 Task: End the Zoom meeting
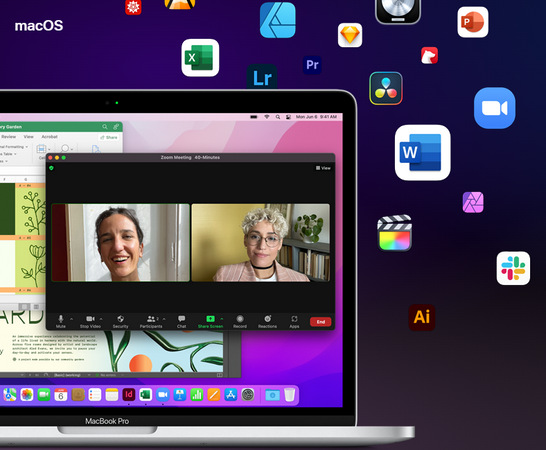(x=321, y=322)
